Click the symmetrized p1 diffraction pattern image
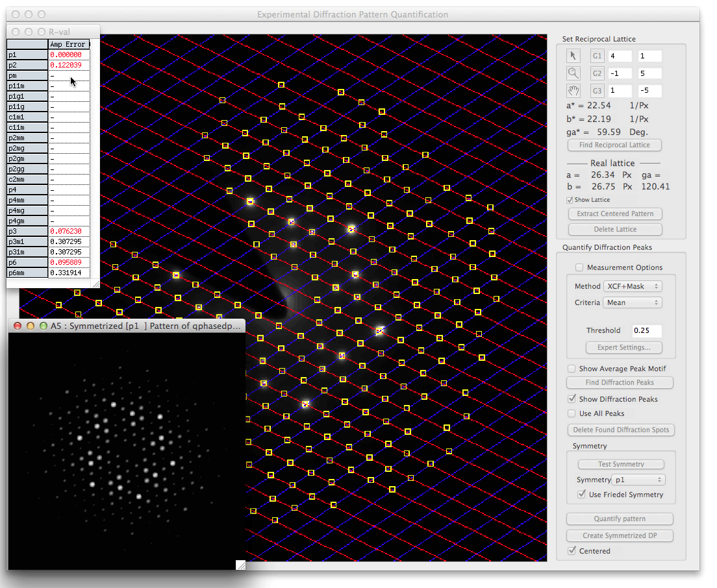Screen dimensions: 717x588 tap(127, 451)
